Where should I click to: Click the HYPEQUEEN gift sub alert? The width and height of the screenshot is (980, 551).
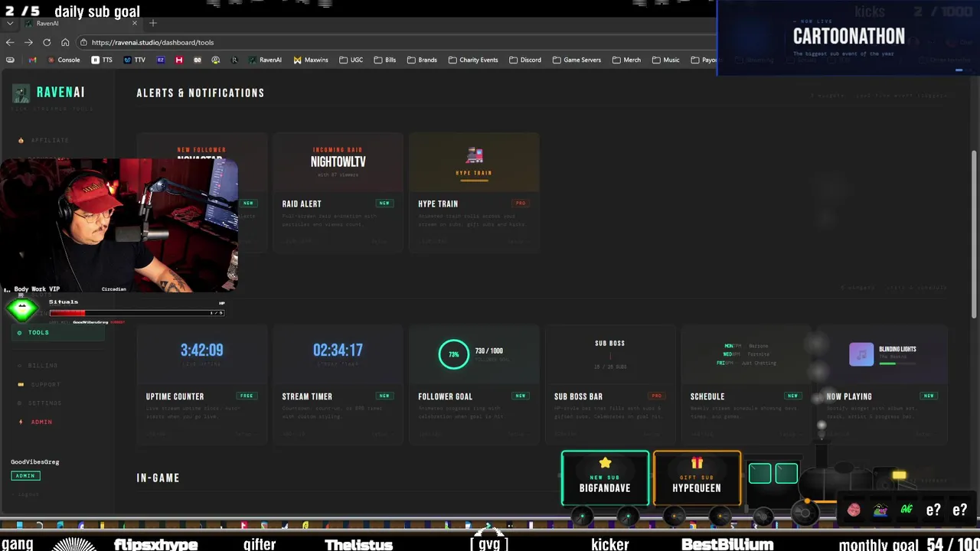tap(697, 478)
